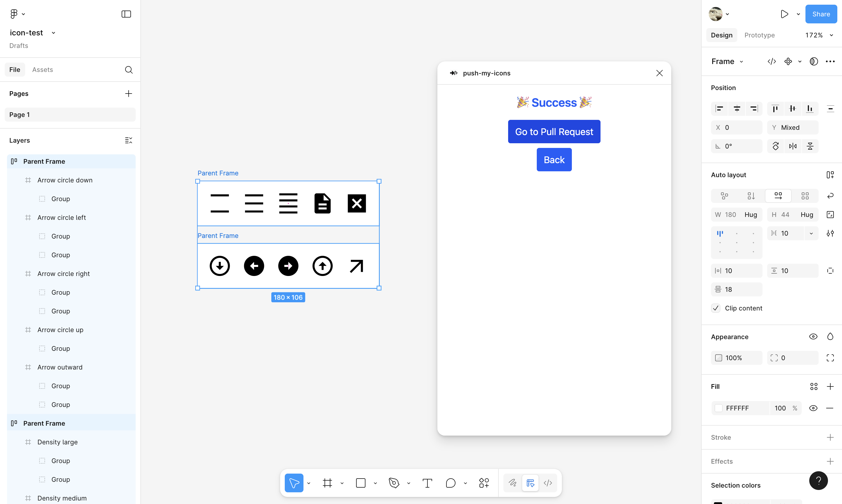Expand Move tool options chevron

pyautogui.click(x=308, y=483)
